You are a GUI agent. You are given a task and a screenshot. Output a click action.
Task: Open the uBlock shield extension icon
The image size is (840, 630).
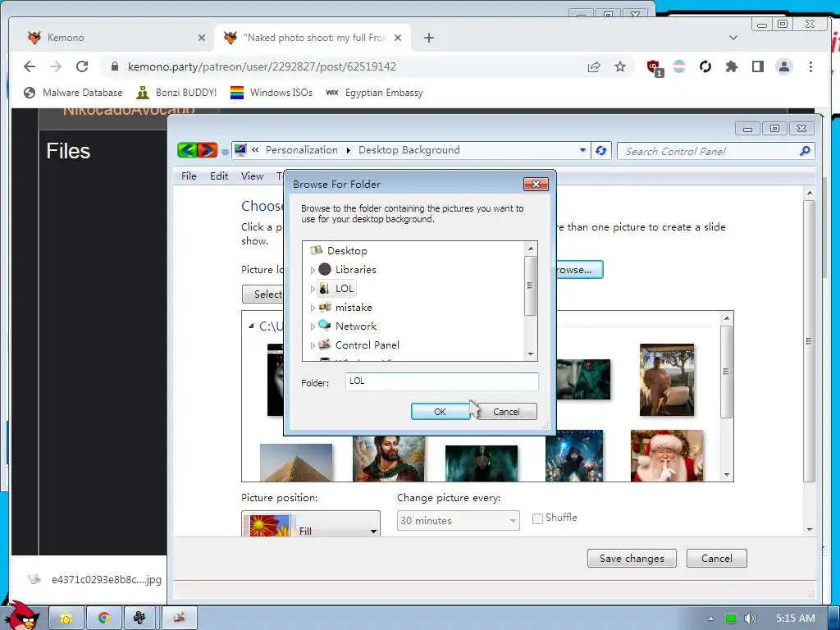[655, 67]
